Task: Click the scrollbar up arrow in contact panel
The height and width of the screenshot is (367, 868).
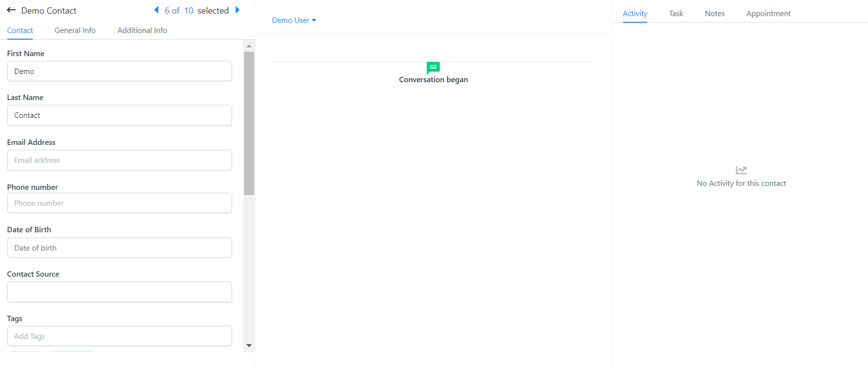Action: click(249, 46)
